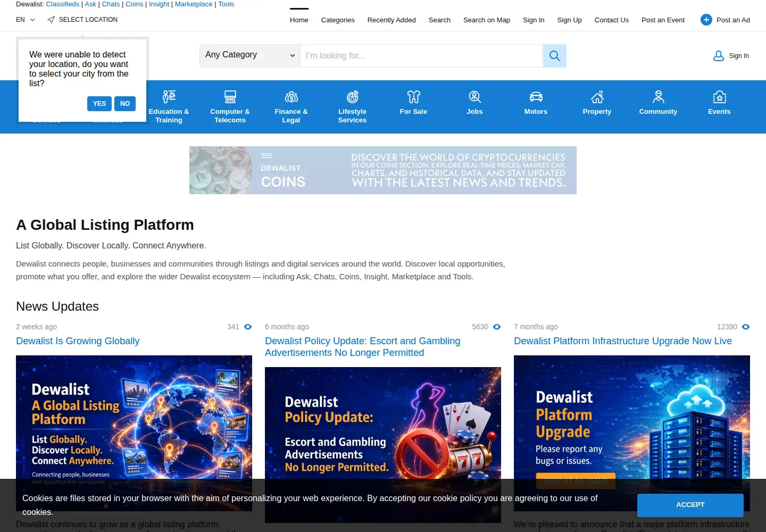The height and width of the screenshot is (532, 766).
Task: Open the Contact Us menu item
Action: (612, 20)
